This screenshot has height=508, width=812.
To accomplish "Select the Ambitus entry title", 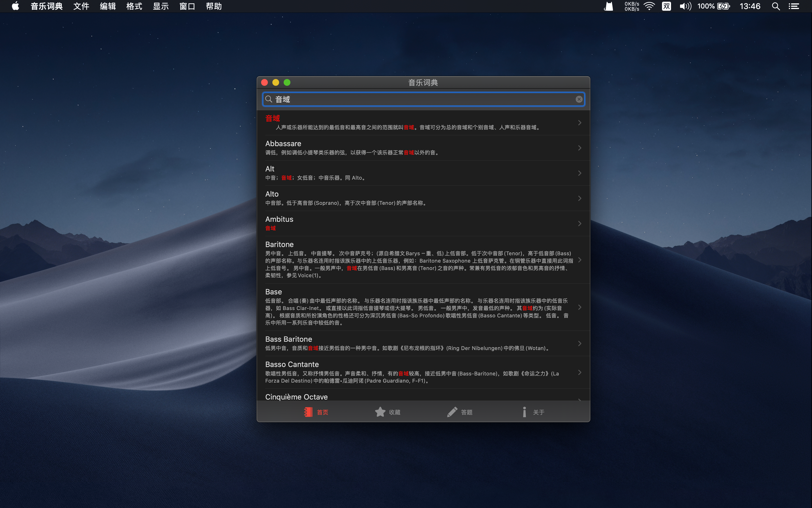I will [279, 219].
